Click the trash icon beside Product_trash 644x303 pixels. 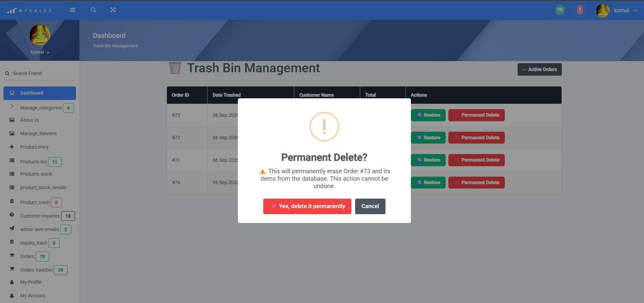(12, 201)
